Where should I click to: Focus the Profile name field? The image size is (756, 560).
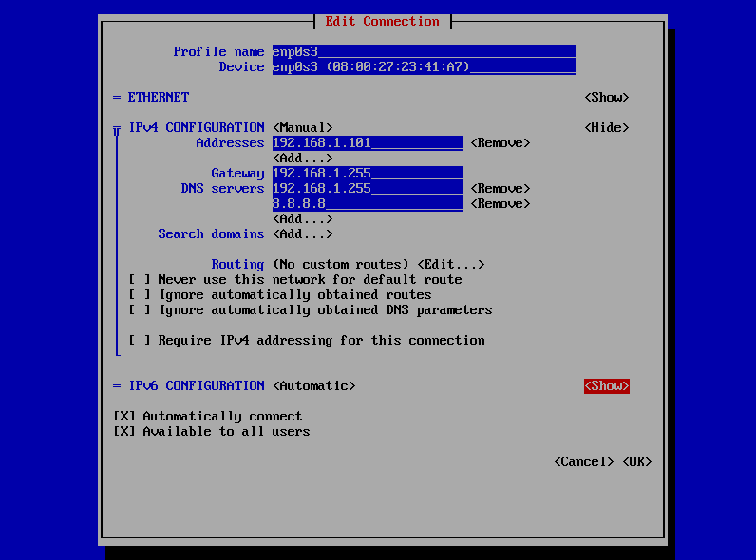pyautogui.click(x=424, y=51)
